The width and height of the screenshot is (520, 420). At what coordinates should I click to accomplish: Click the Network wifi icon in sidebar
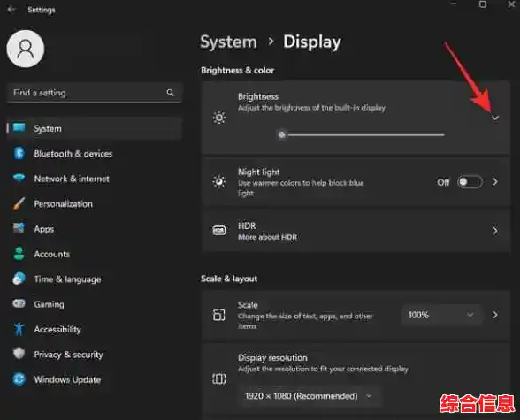click(19, 179)
